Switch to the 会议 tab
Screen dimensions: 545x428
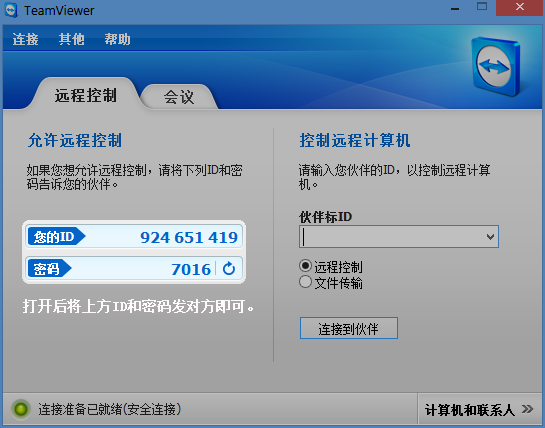(179, 97)
